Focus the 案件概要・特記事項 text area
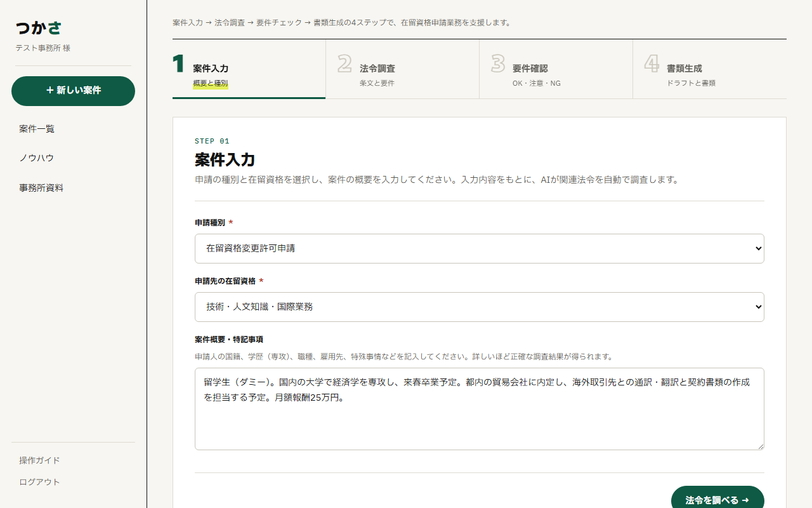This screenshot has height=508, width=812. [x=480, y=409]
